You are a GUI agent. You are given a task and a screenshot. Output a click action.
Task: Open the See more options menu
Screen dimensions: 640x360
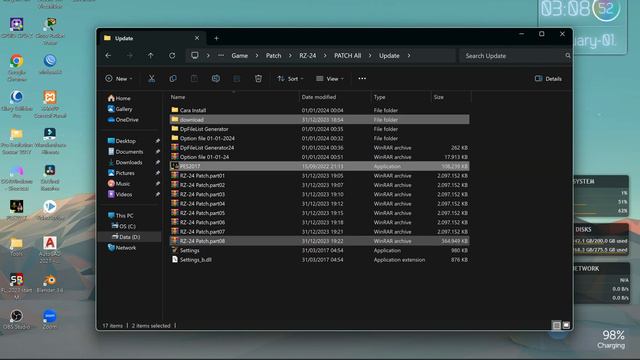point(362,78)
